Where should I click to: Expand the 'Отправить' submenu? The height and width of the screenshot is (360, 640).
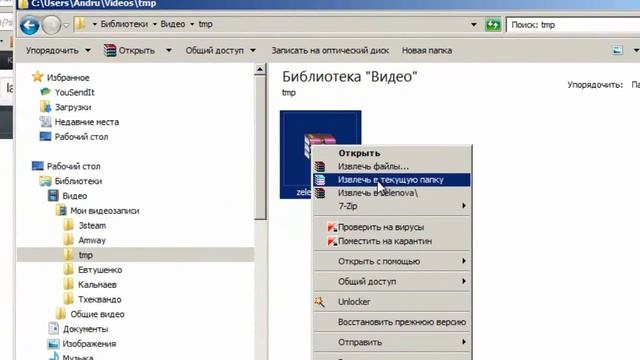point(391,342)
